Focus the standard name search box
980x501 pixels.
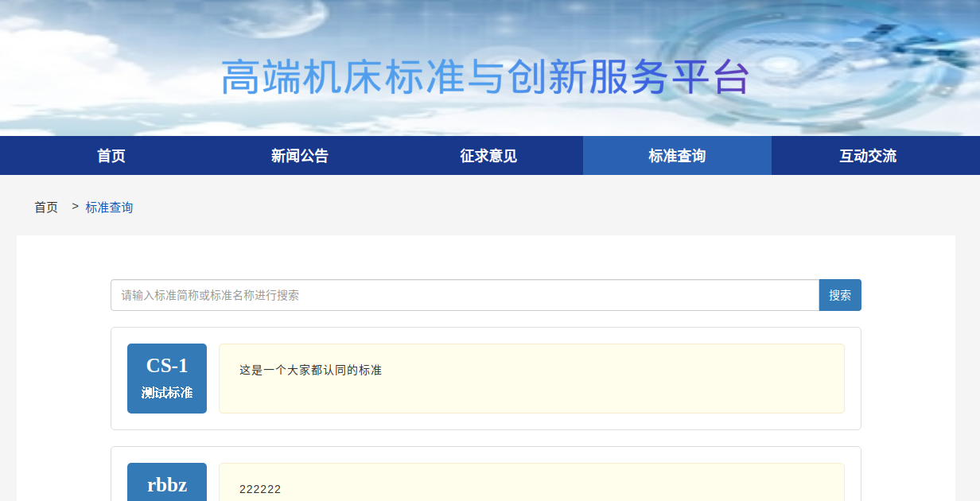click(465, 295)
